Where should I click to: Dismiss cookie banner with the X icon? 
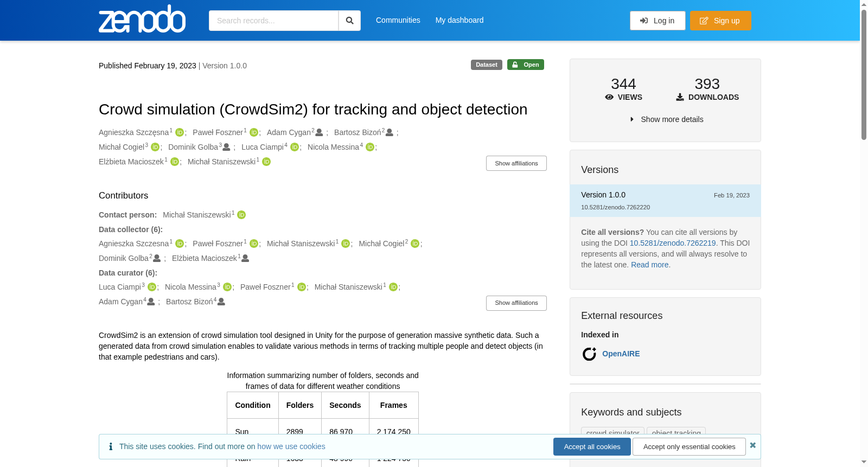click(752, 445)
